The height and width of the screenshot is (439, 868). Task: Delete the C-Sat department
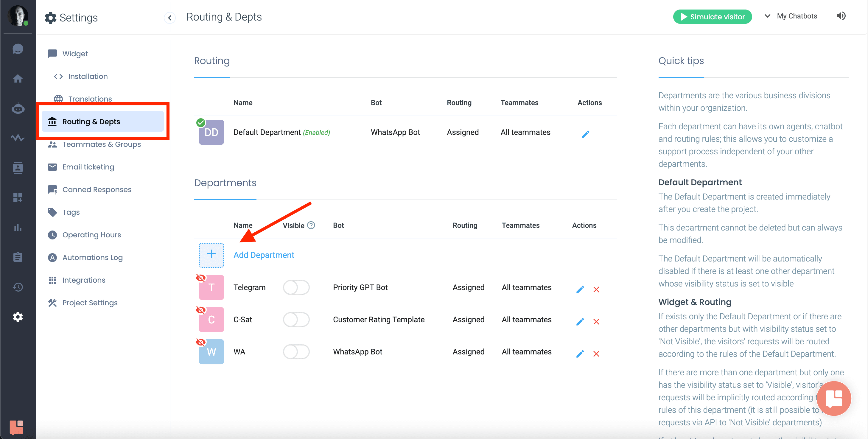(x=596, y=321)
